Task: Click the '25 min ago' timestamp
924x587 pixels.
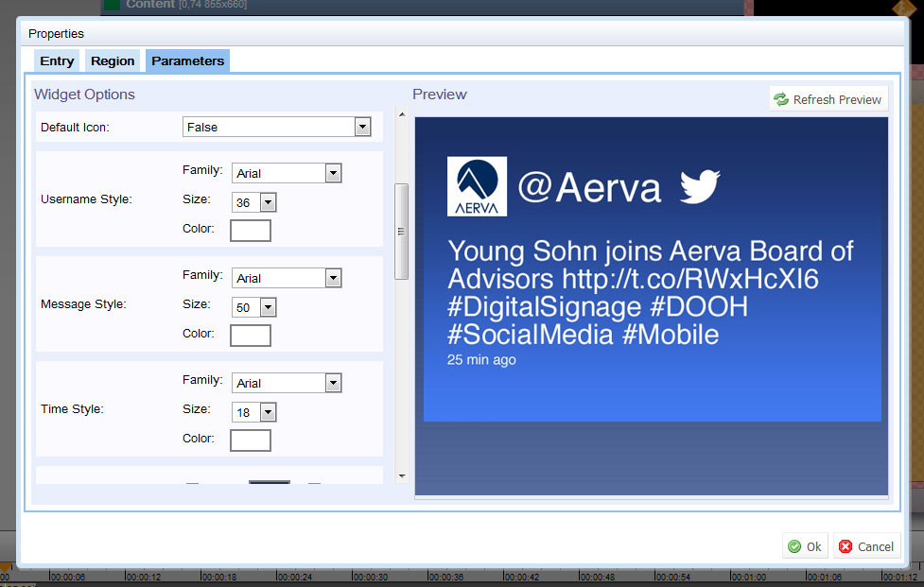Action: point(481,360)
